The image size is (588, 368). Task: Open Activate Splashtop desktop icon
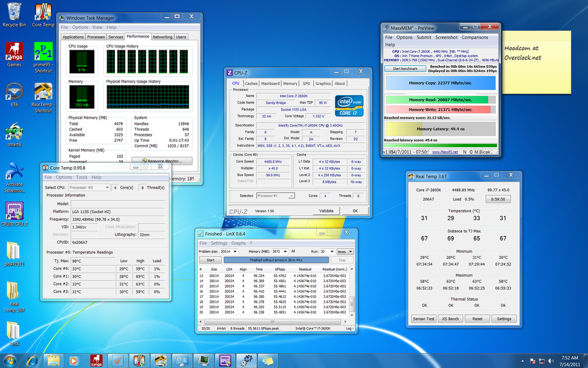pos(14,178)
